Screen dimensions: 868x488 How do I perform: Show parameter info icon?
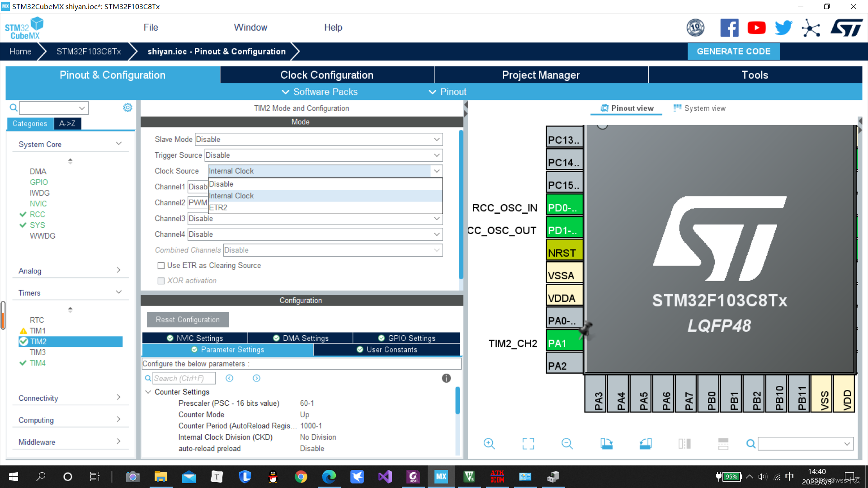[446, 378]
